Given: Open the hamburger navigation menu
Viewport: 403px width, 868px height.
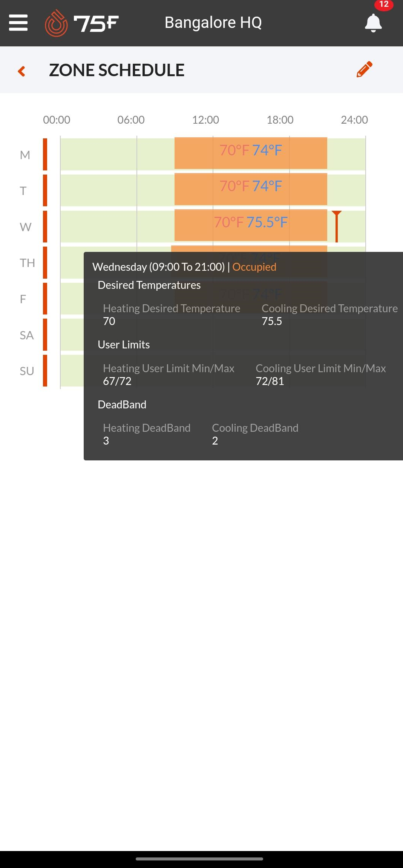Looking at the screenshot, I should click(x=18, y=23).
